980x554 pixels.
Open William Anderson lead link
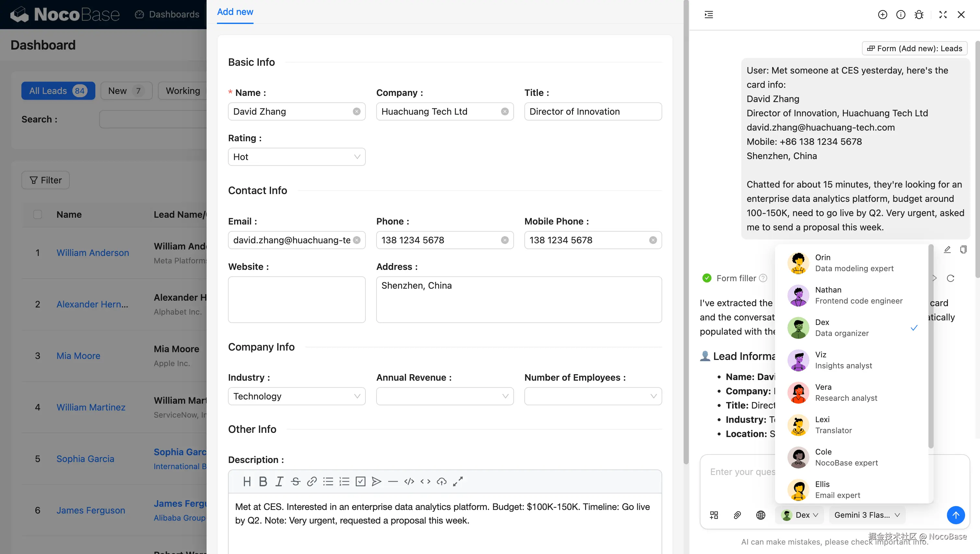pyautogui.click(x=92, y=253)
